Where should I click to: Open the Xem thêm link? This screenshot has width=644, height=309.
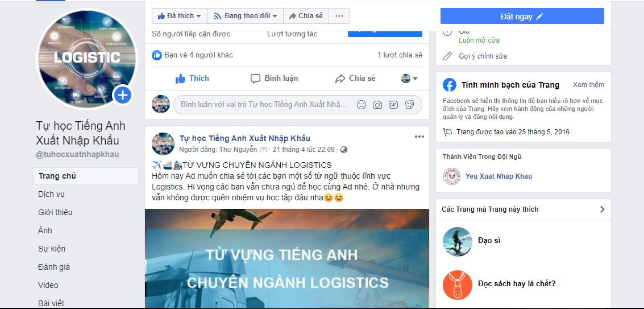[588, 85]
